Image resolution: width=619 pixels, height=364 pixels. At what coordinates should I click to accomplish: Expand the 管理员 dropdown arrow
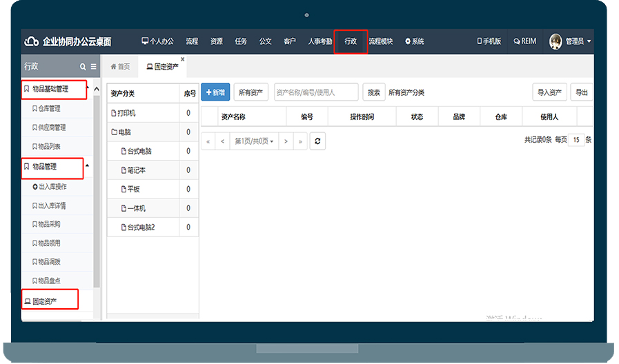pos(589,41)
